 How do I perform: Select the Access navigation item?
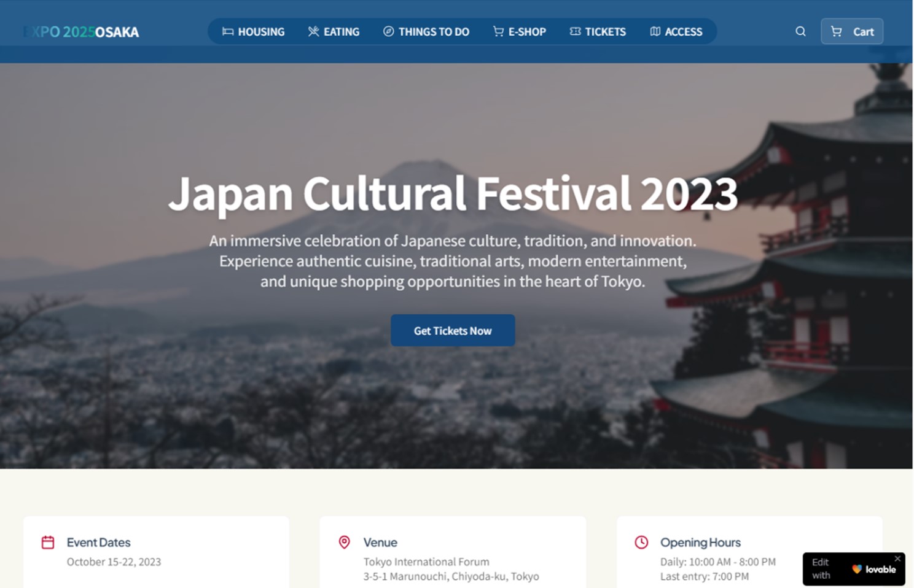click(x=676, y=31)
